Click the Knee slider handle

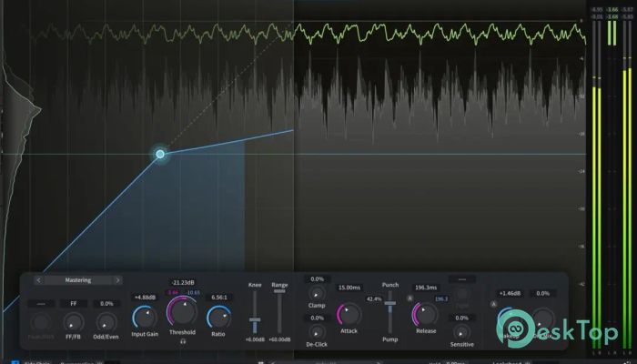pos(255,321)
